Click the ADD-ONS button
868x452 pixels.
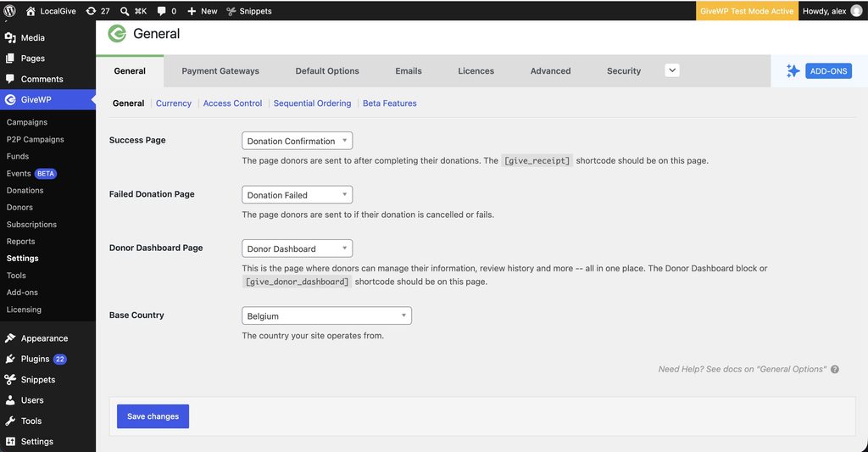[x=829, y=71]
